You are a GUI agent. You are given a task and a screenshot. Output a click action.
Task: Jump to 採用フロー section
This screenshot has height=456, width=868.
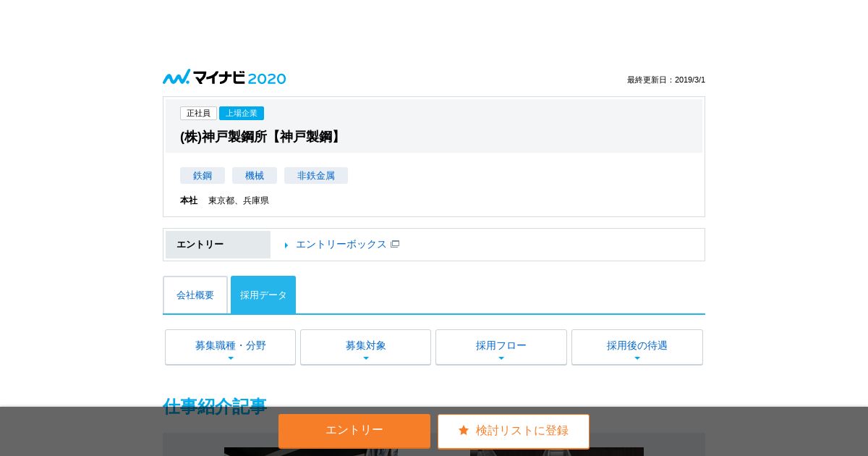pyautogui.click(x=501, y=347)
